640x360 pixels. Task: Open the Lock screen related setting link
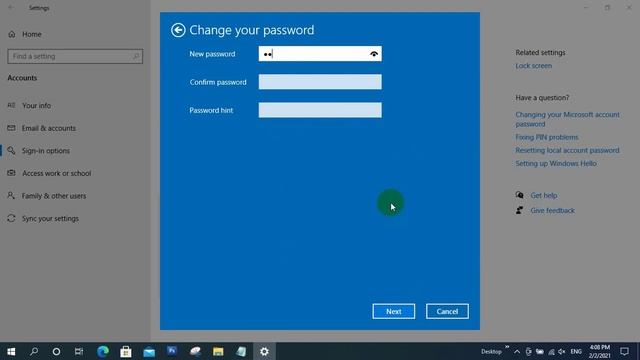tap(533, 66)
